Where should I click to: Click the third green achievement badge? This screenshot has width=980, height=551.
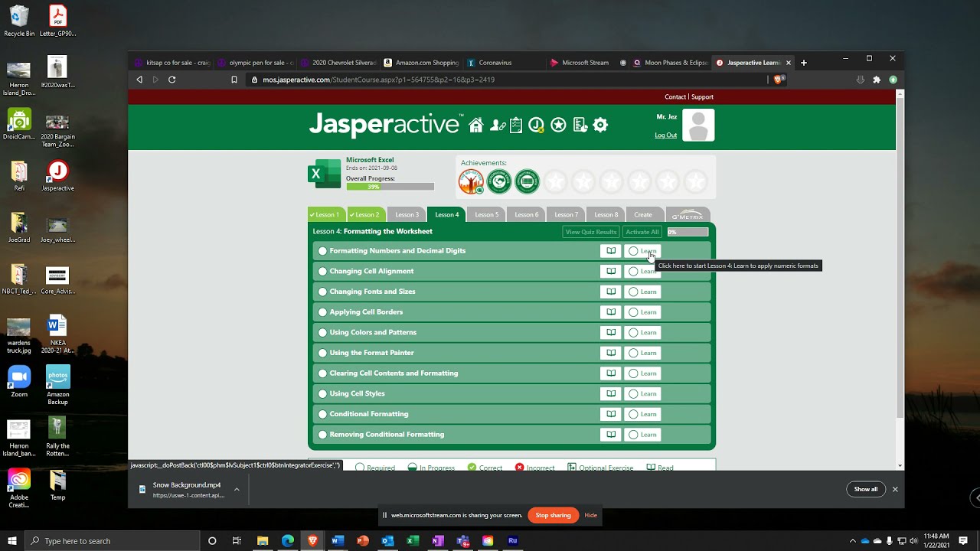[x=527, y=181]
